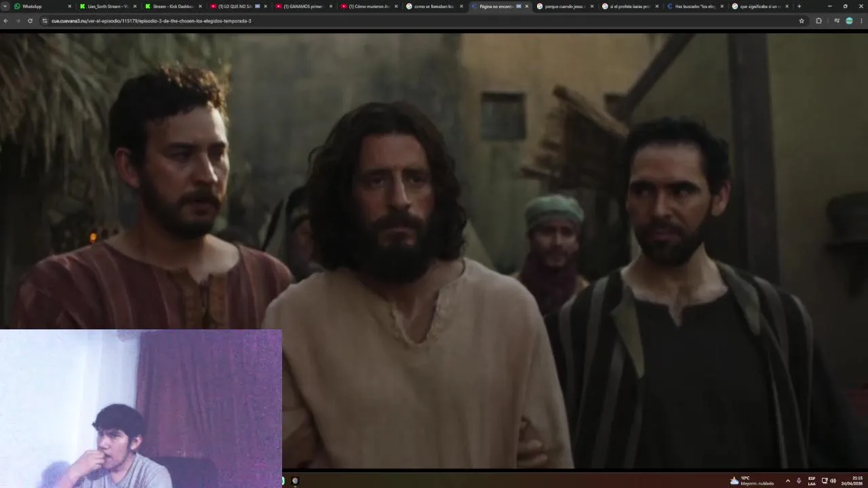
Task: Open volume control from the tray
Action: [833, 481]
